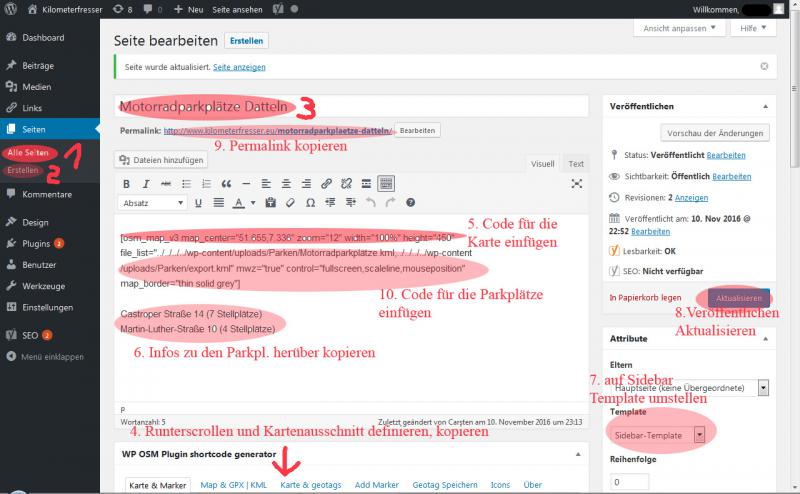Switch to the Text editor tab
The image size is (800, 494).
pos(575,164)
